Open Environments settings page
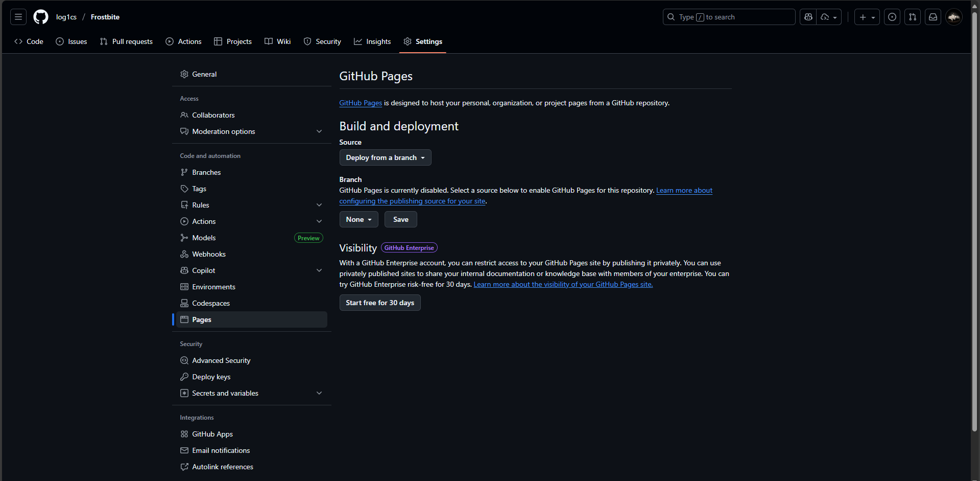This screenshot has width=980, height=481. click(252, 287)
